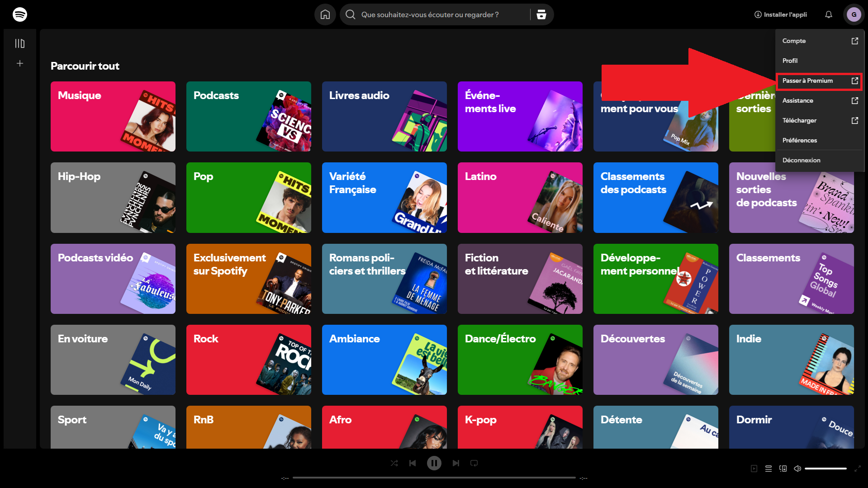The image size is (868, 488).
Task: Toggle shuffle playback
Action: point(394,463)
